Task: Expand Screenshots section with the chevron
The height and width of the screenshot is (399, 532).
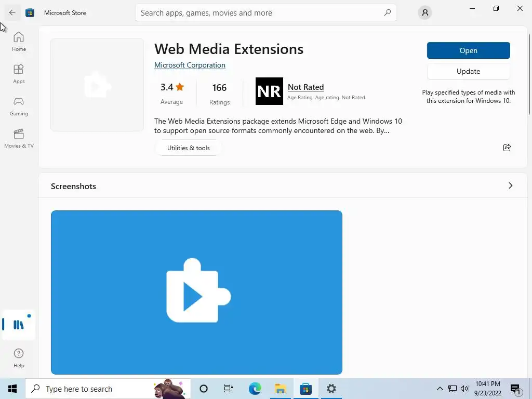Action: click(x=510, y=185)
